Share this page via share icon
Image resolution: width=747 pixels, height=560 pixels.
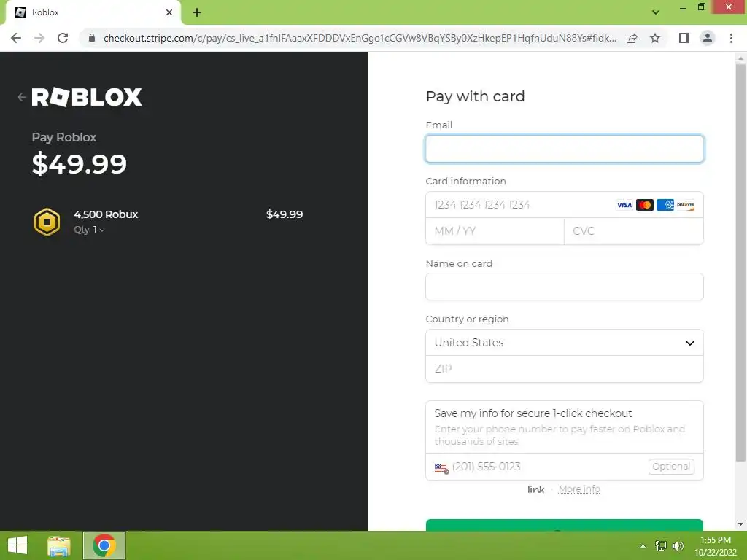pyautogui.click(x=632, y=38)
